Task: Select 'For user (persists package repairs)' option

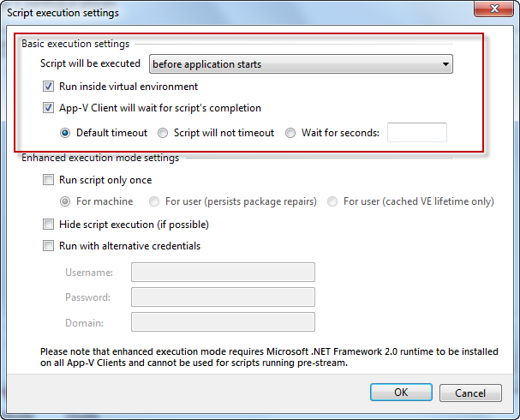Action: 154,201
